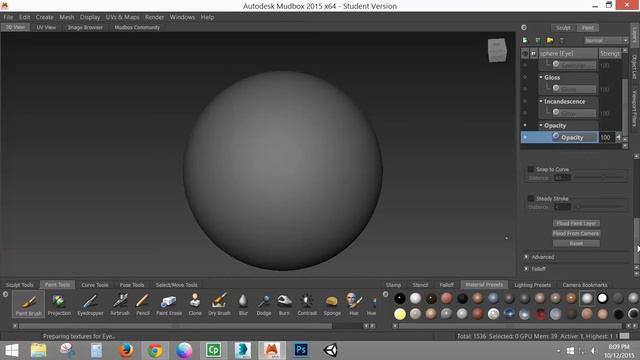Viewport: 640px width, 360px height.
Task: Choose the Pencil tool
Action: (142, 304)
